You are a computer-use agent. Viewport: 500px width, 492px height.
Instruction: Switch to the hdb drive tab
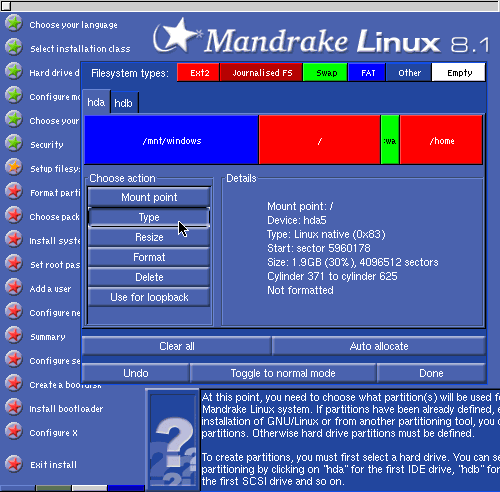(124, 103)
